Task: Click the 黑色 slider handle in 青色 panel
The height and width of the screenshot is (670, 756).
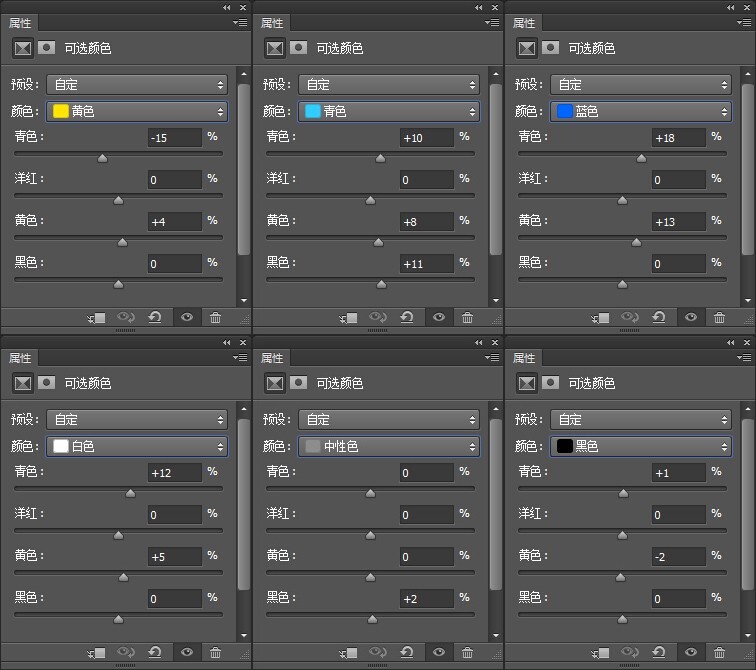Action: (x=381, y=284)
